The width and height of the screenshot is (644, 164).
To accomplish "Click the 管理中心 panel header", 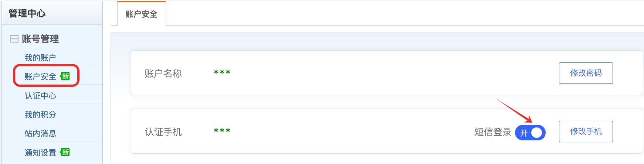I will [27, 13].
